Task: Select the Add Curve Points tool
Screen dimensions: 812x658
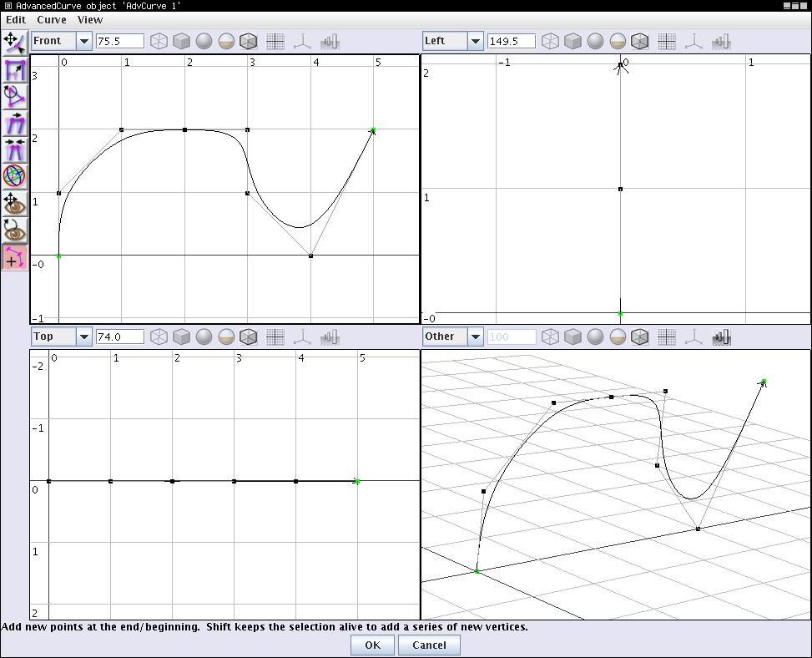Action: [x=14, y=257]
